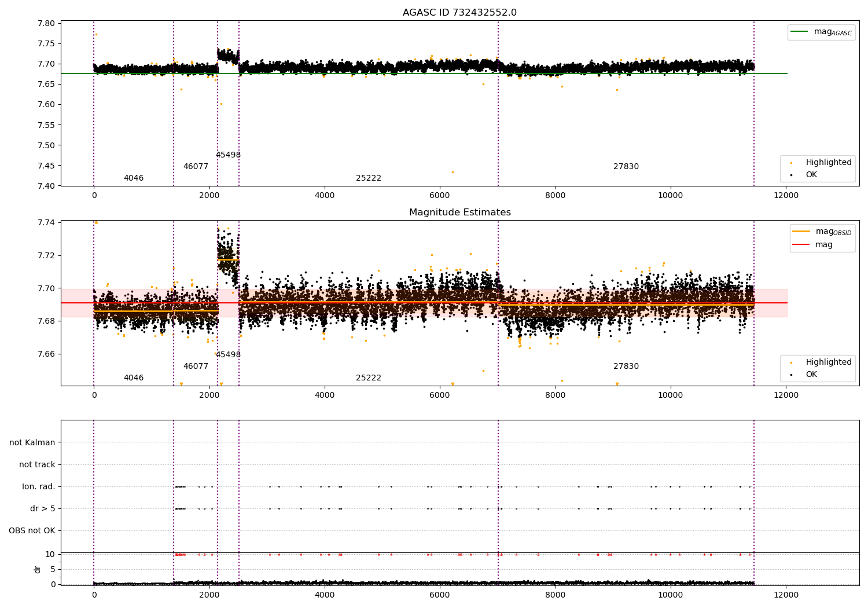
Task: Click the 7.66 tick label in middle plot
Action: pyautogui.click(x=46, y=354)
